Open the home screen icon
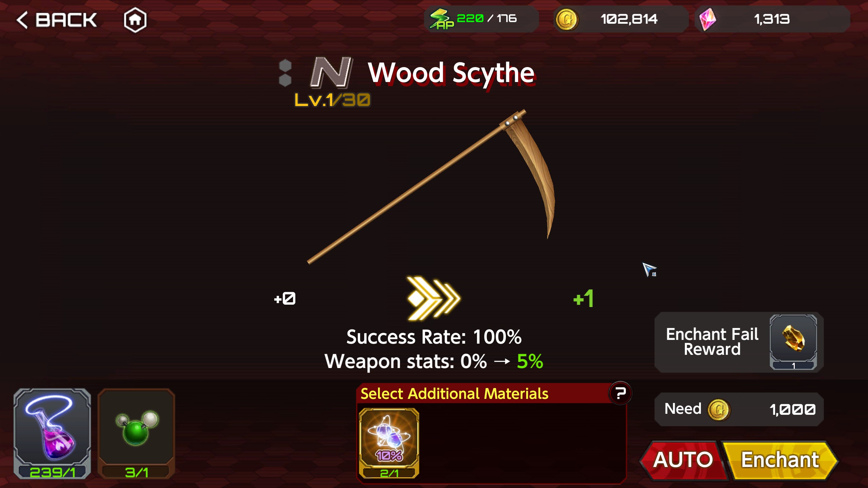This screenshot has height=488, width=868. point(135,20)
